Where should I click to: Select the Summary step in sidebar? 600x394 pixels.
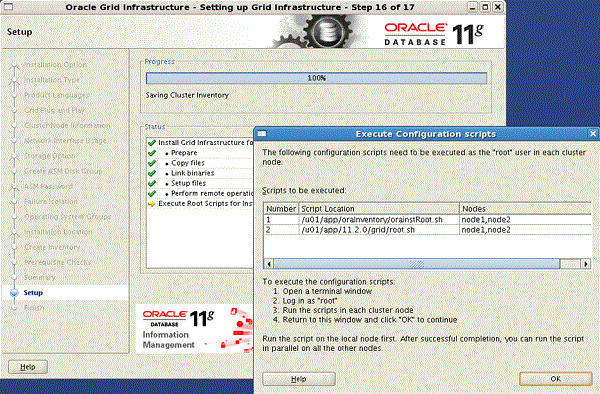[39, 277]
